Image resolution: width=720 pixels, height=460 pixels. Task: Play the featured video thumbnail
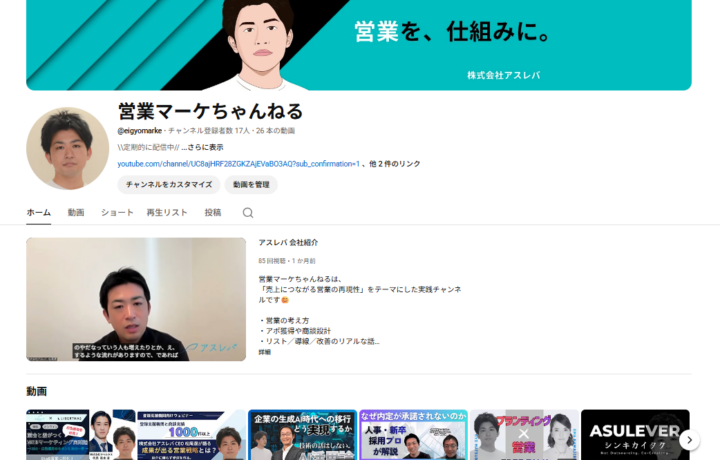136,299
